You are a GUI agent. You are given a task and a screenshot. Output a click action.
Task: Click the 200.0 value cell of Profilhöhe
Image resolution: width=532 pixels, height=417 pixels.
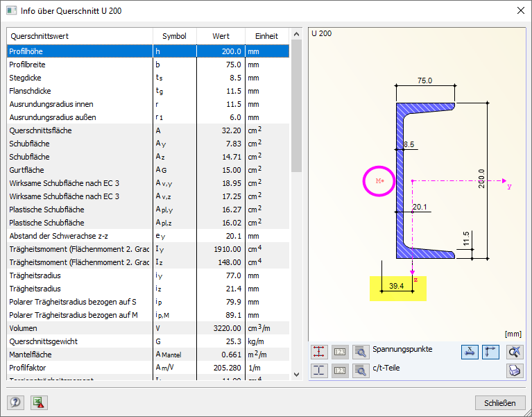coord(221,51)
